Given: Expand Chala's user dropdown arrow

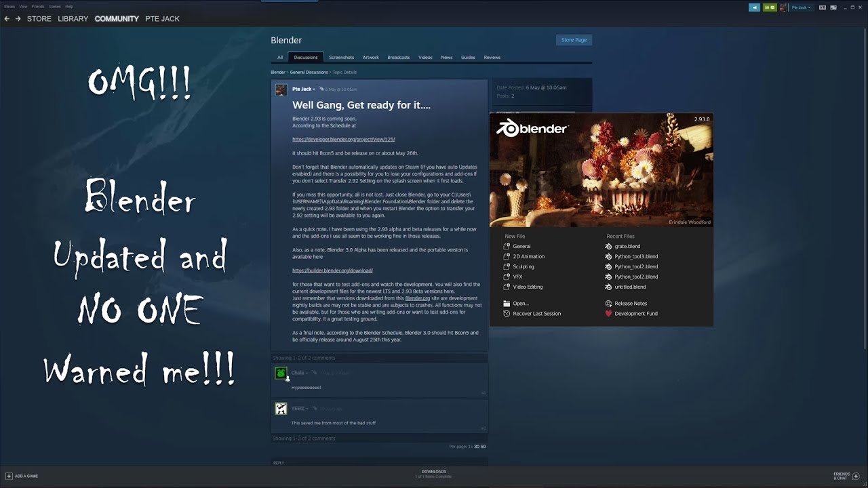Looking at the screenshot, I should [x=307, y=373].
